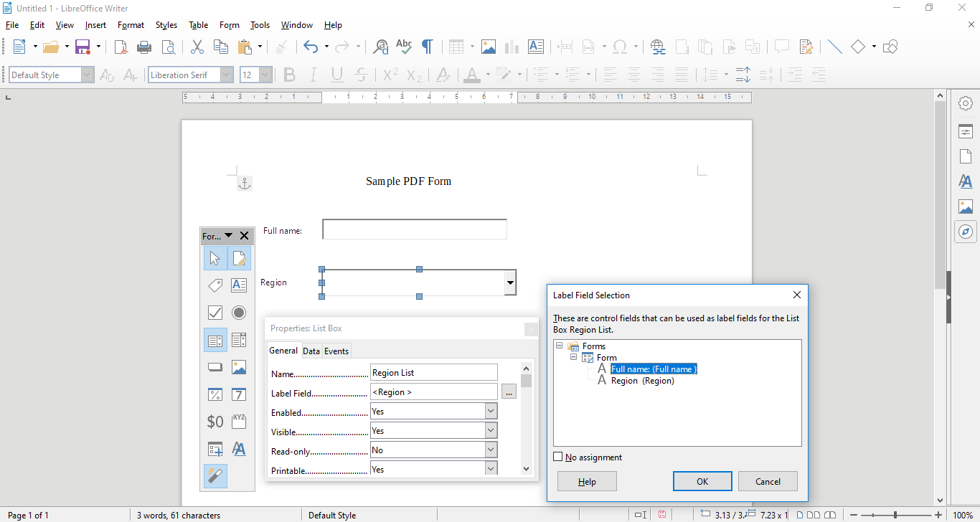
Task: Open the Enabled property dropdown
Action: (491, 412)
